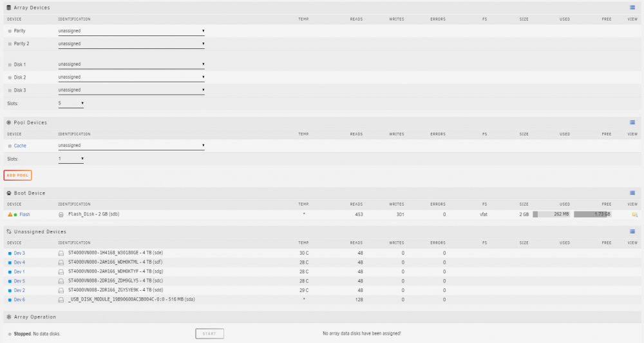
Task: Browse Flash contents via view icon
Action: [x=634, y=214]
